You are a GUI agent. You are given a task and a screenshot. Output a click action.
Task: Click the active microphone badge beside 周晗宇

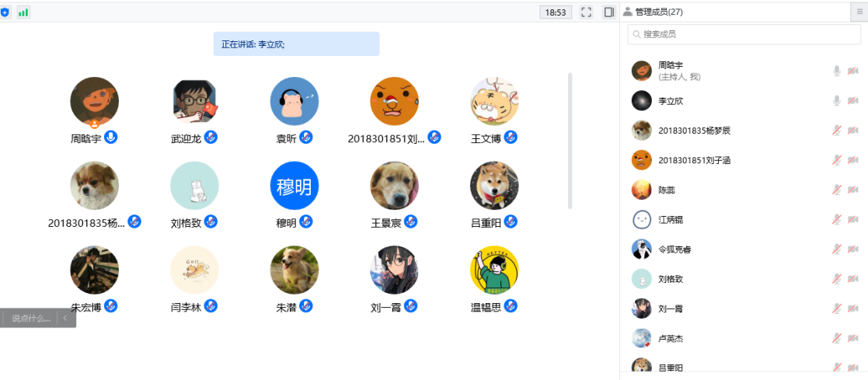click(111, 138)
